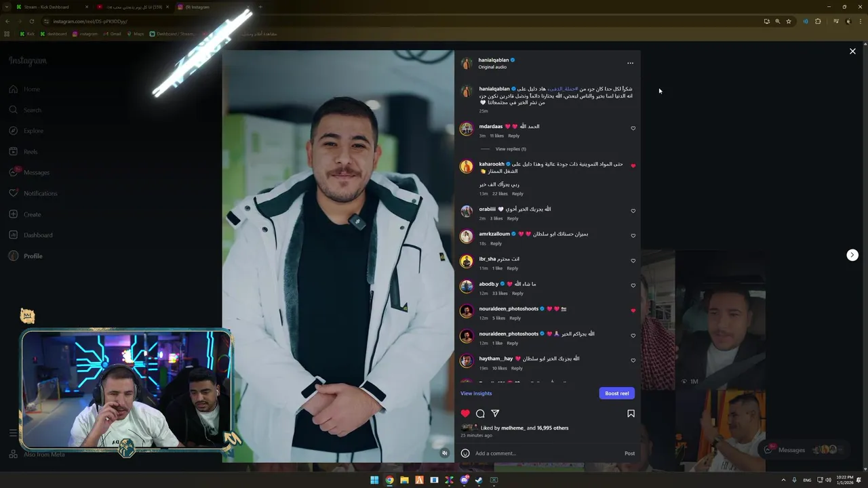This screenshot has height=488, width=868.
Task: Like the abodb.y comment
Action: pos(633,285)
